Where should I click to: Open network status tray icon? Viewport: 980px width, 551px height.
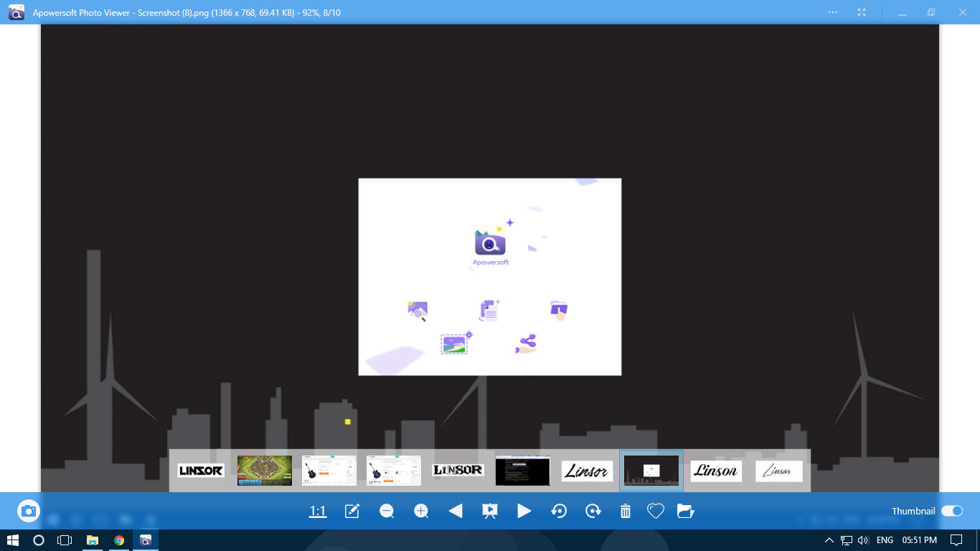click(x=847, y=540)
